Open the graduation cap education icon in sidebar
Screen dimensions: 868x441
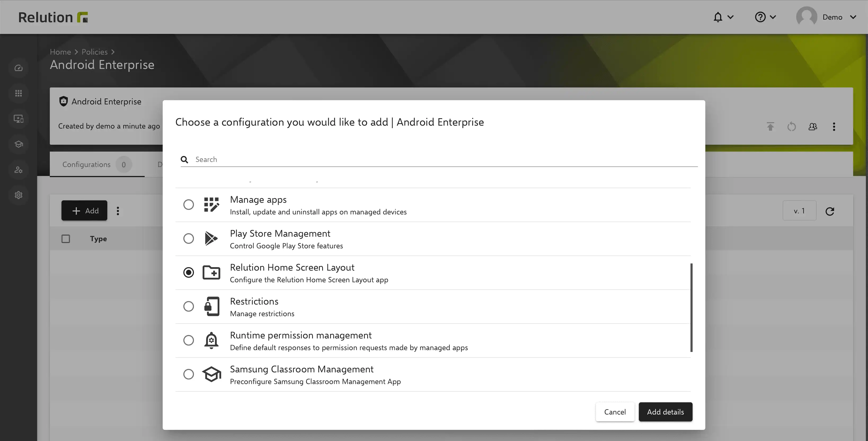pyautogui.click(x=19, y=144)
